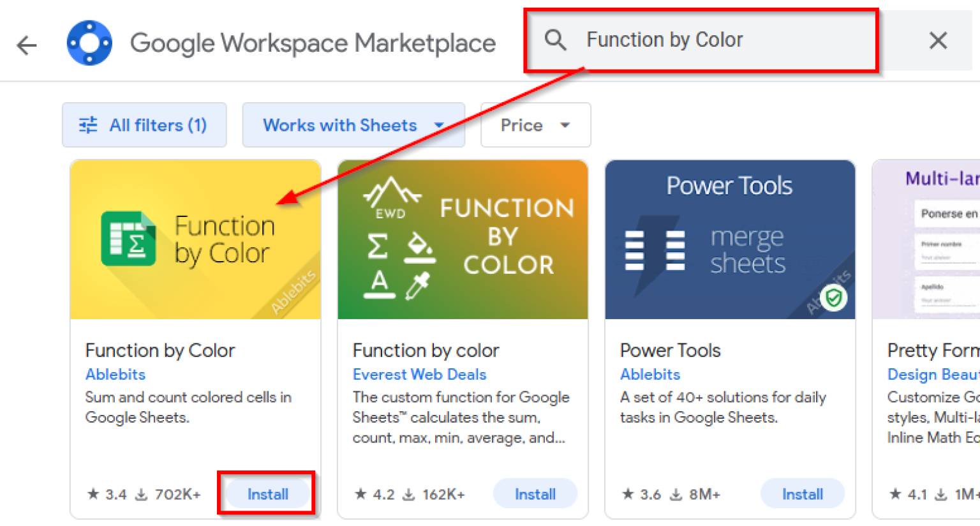Viewport: 980px width, 526px height.
Task: Click the Google Workspace Marketplace logo
Action: point(89,42)
